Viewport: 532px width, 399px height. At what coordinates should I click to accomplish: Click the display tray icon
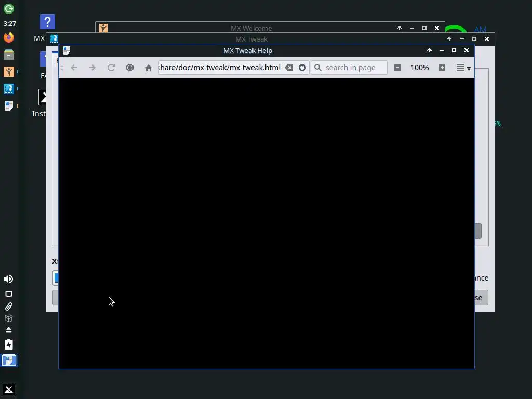(9, 294)
